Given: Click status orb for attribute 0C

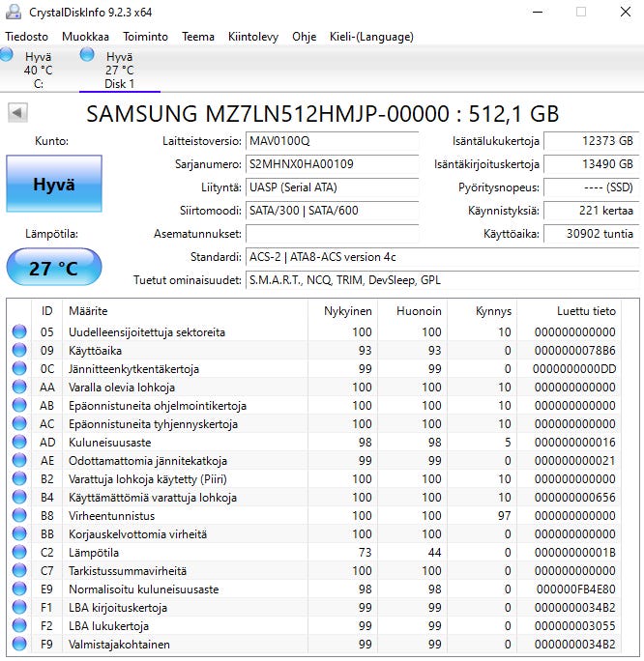Looking at the screenshot, I should point(19,368).
